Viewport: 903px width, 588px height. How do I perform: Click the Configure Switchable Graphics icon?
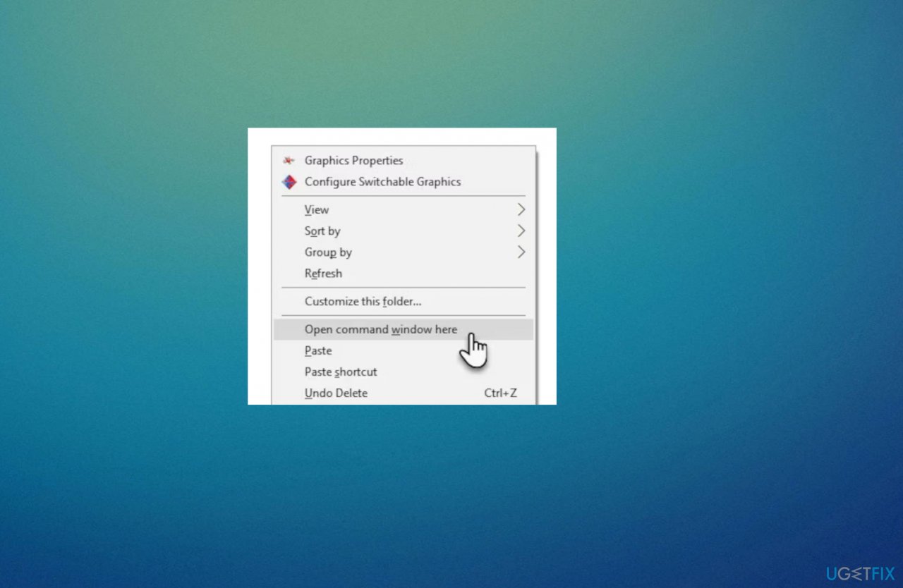pyautogui.click(x=289, y=182)
